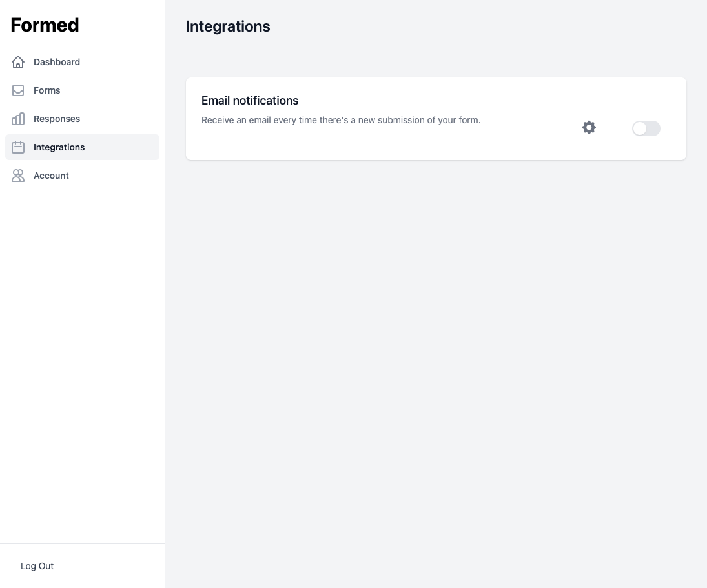Click the Formed logo text
The height and width of the screenshot is (588, 707).
[x=45, y=25]
